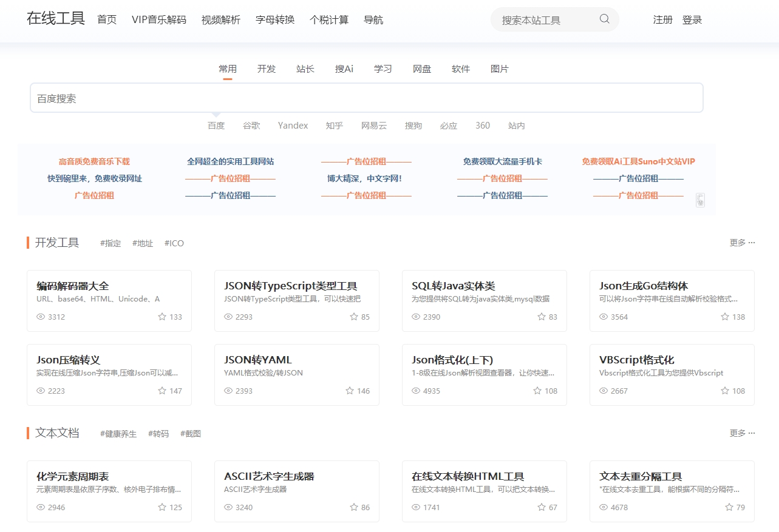Click star icon on SQL转Java实体类 card
Viewport: 779px width, 532px height.
[542, 317]
